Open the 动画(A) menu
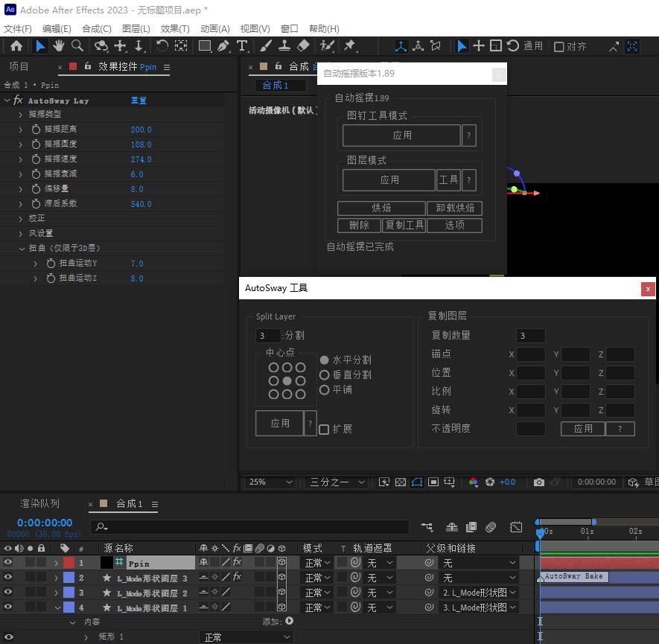Screen dimensions: 659x644 (215, 28)
